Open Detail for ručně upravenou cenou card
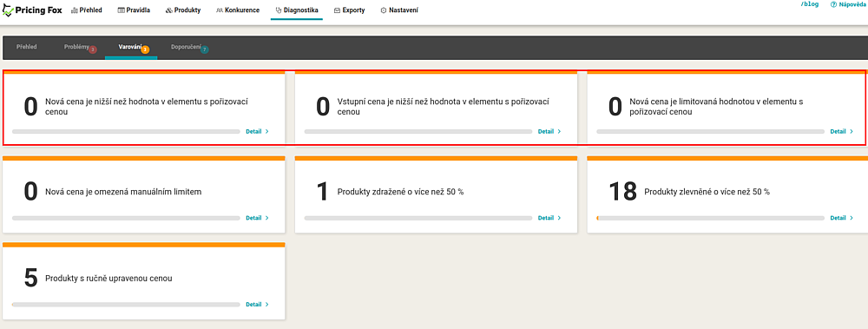Image resolution: width=868 pixels, height=329 pixels. [258, 304]
